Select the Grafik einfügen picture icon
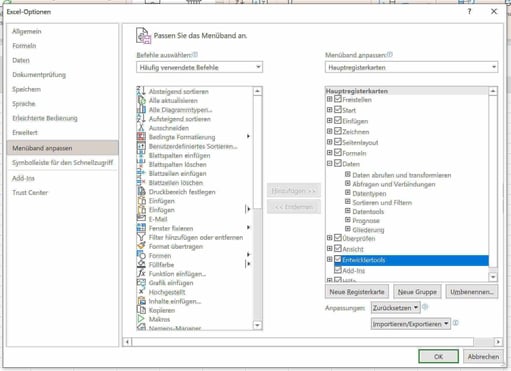Viewport: 511px width, 371px height. [141, 283]
